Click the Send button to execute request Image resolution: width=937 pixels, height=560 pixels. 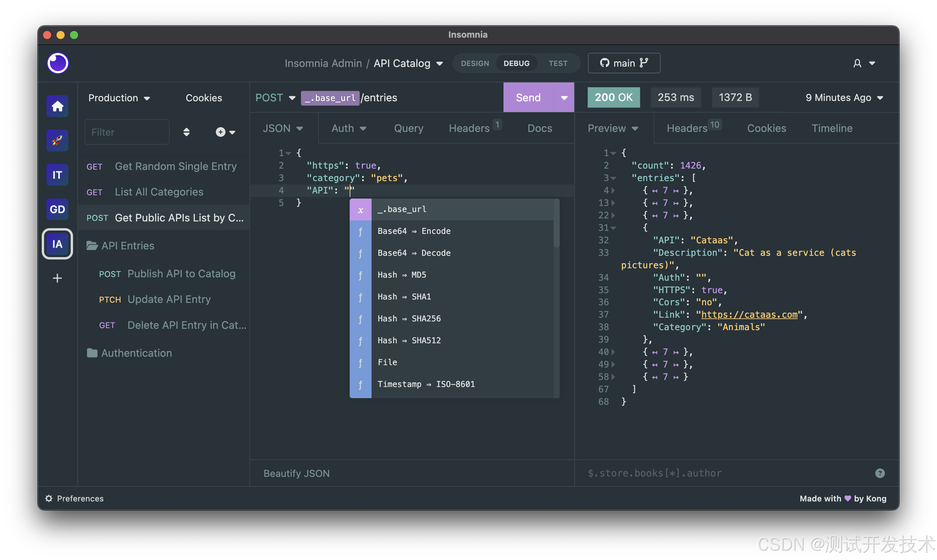tap(529, 97)
